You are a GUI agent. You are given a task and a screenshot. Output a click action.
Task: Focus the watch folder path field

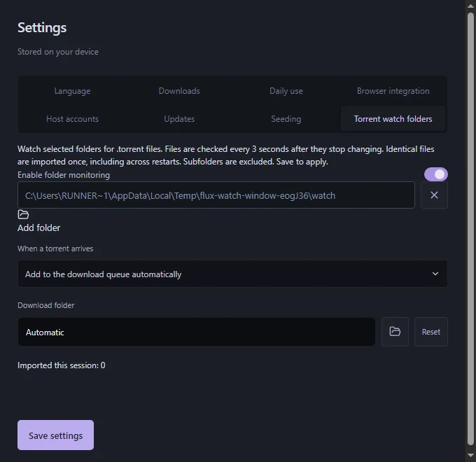coord(216,195)
